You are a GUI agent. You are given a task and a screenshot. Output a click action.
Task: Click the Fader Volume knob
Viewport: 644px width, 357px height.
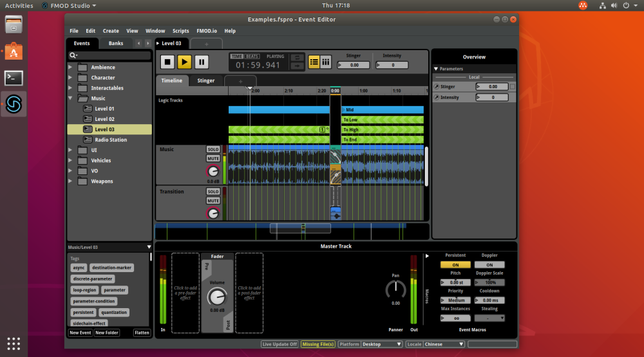217,297
